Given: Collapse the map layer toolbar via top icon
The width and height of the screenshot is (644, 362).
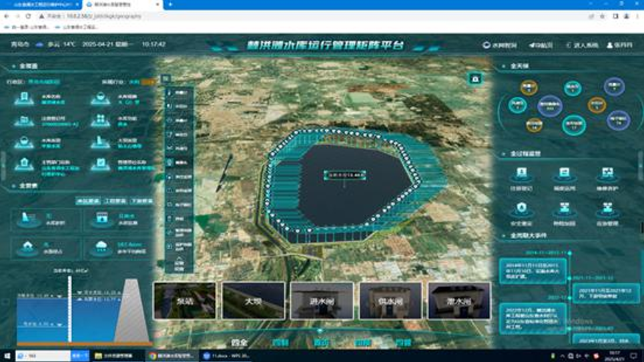Looking at the screenshot, I should [166, 79].
